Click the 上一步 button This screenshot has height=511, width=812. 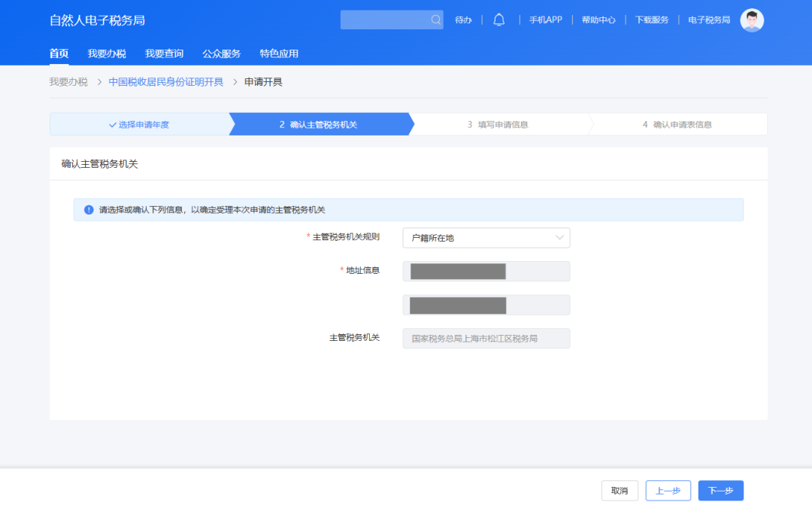point(668,491)
